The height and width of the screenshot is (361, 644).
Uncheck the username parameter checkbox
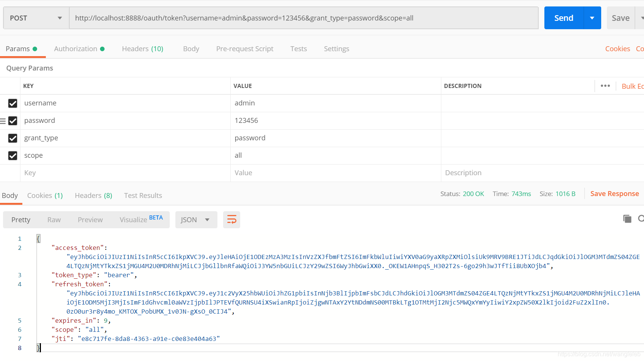click(13, 103)
